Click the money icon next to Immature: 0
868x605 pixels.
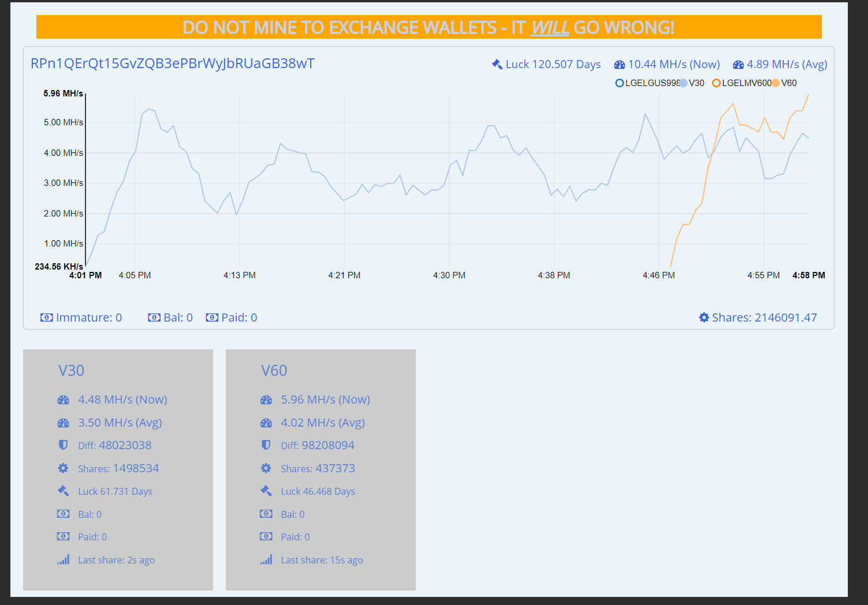point(47,318)
